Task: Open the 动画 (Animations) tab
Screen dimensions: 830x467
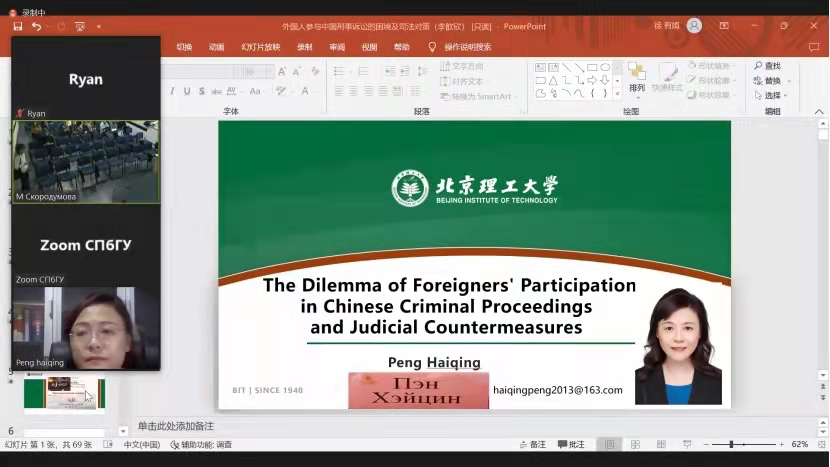Action: coord(216,47)
